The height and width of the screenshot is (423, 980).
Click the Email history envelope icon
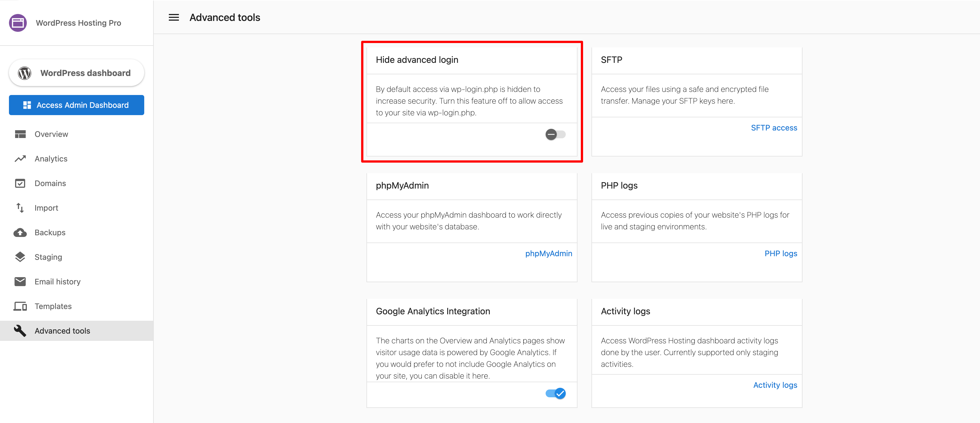(x=20, y=282)
